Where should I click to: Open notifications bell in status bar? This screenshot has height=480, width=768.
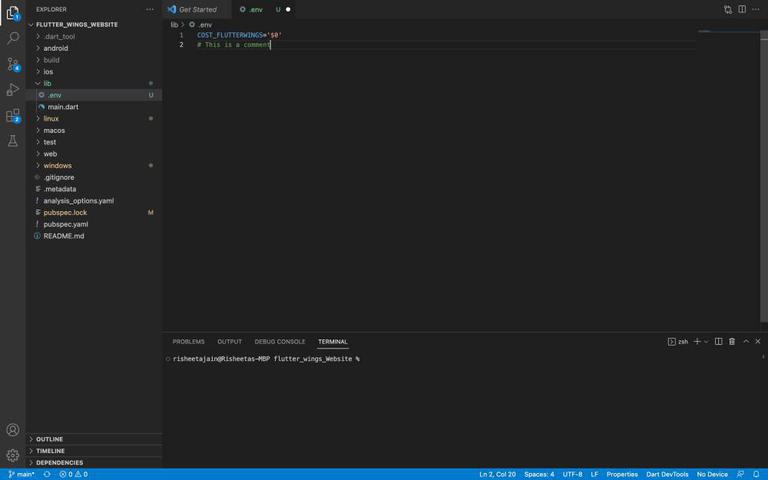756,474
